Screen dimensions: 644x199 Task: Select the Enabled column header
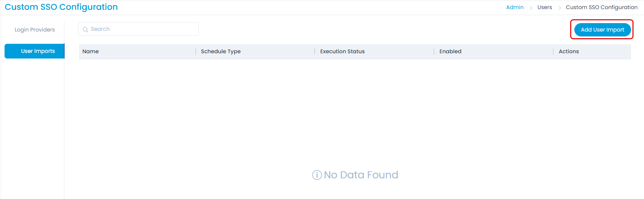[x=450, y=52]
